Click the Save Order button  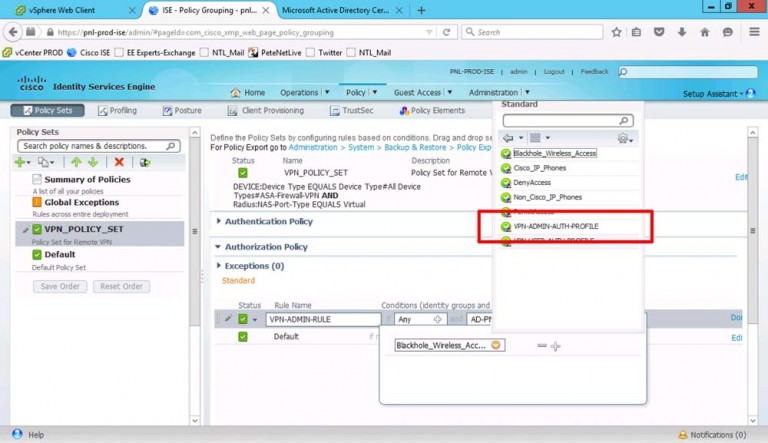point(60,286)
